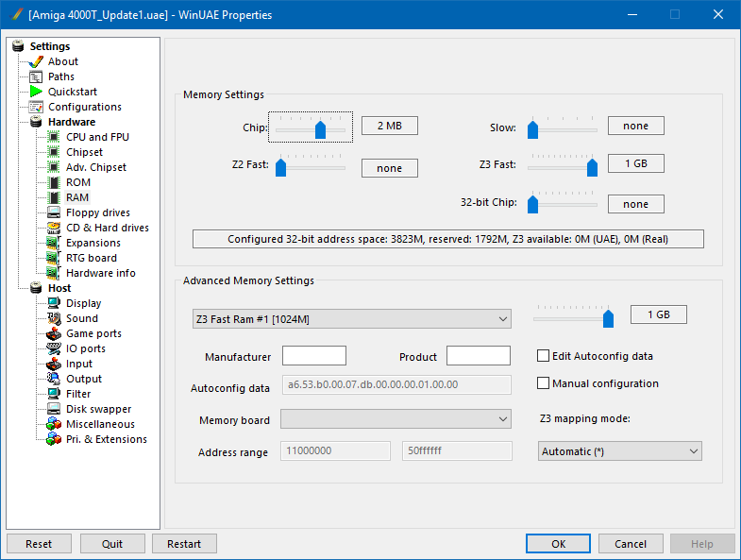Select RTG board in the tree
Viewport: 741px width, 560px height.
[91, 258]
